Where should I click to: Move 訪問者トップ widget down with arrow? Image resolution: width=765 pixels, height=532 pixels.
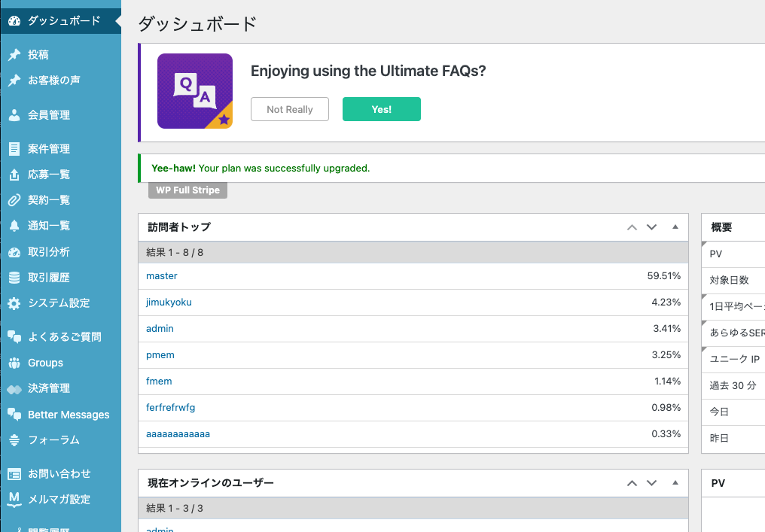pos(652,227)
